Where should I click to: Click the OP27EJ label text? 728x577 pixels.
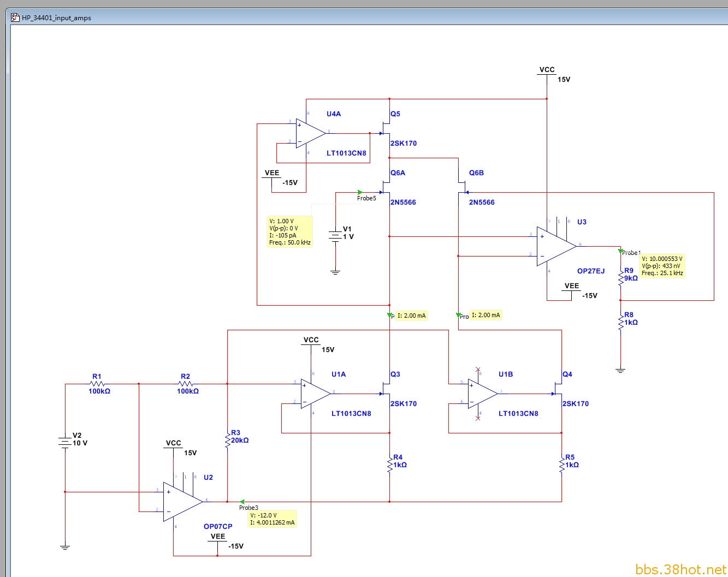[x=591, y=271]
